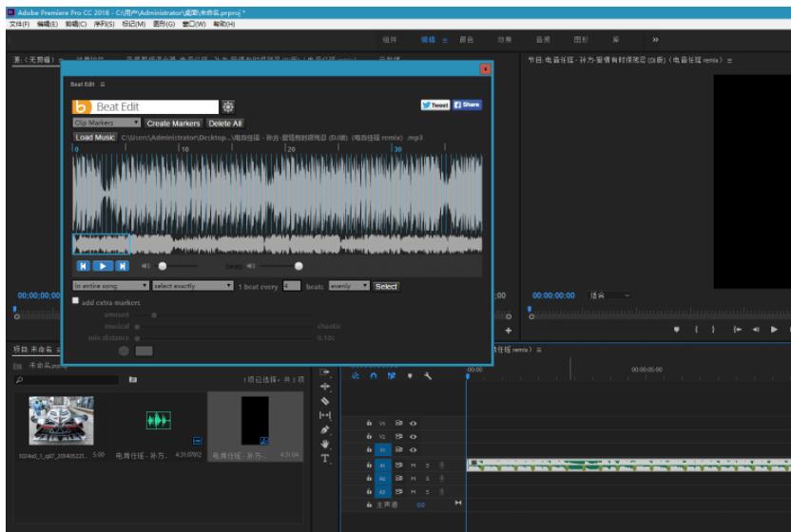Select the car video thumbnail in project
Image resolution: width=791 pixels, height=532 pixels.
point(62,421)
